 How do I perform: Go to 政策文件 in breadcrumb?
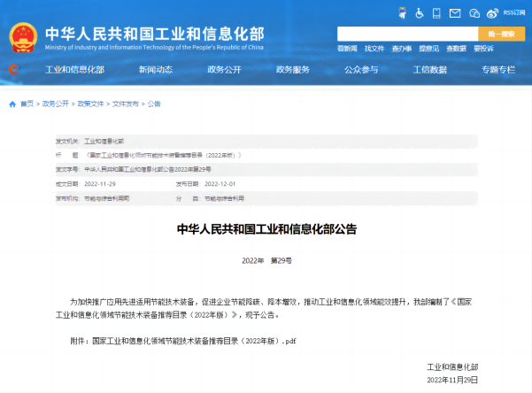pos(90,104)
